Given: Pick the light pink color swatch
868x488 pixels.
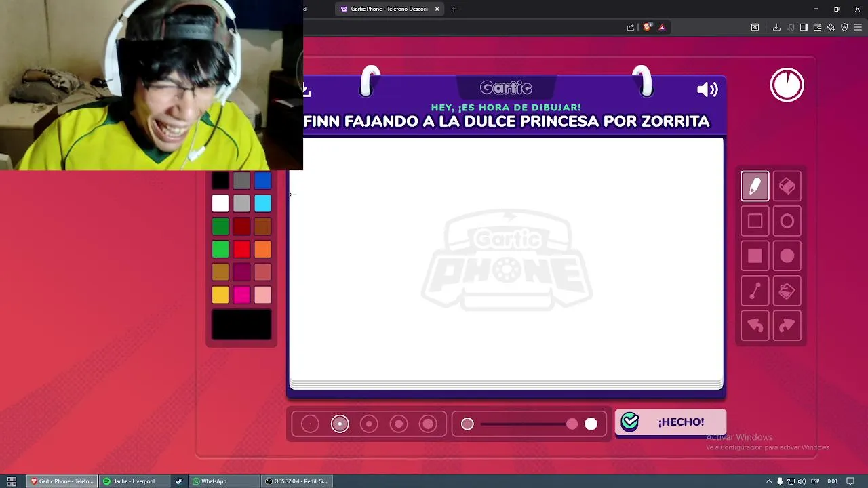Looking at the screenshot, I should (262, 295).
